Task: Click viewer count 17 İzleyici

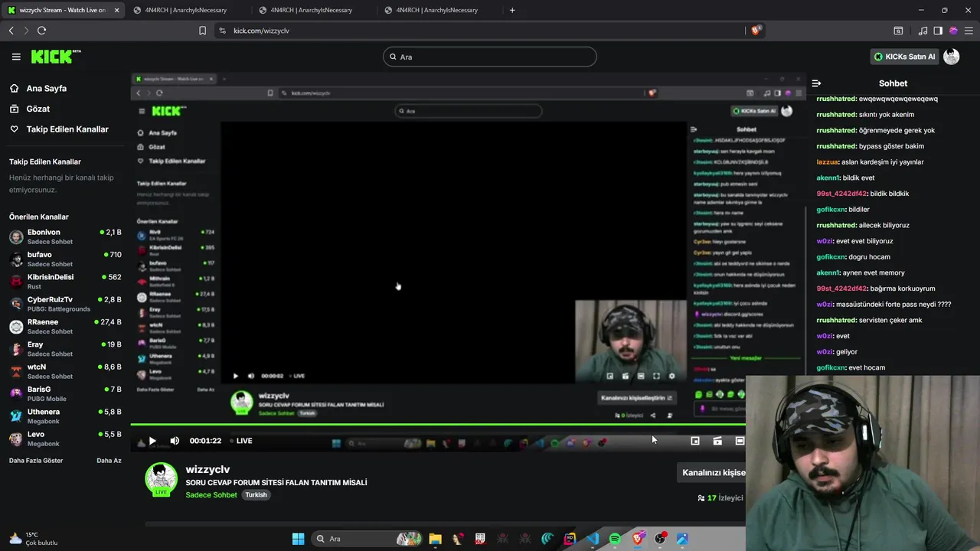Action: (720, 498)
